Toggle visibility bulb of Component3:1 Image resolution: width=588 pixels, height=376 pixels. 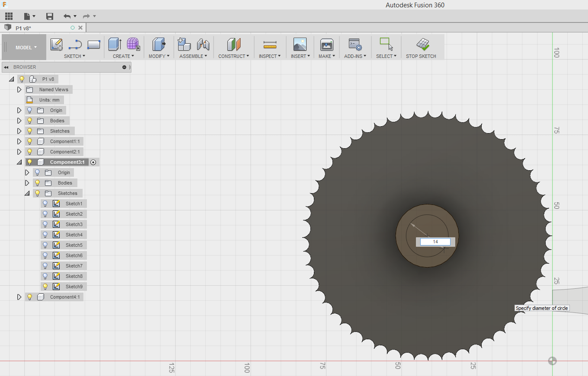[30, 162]
